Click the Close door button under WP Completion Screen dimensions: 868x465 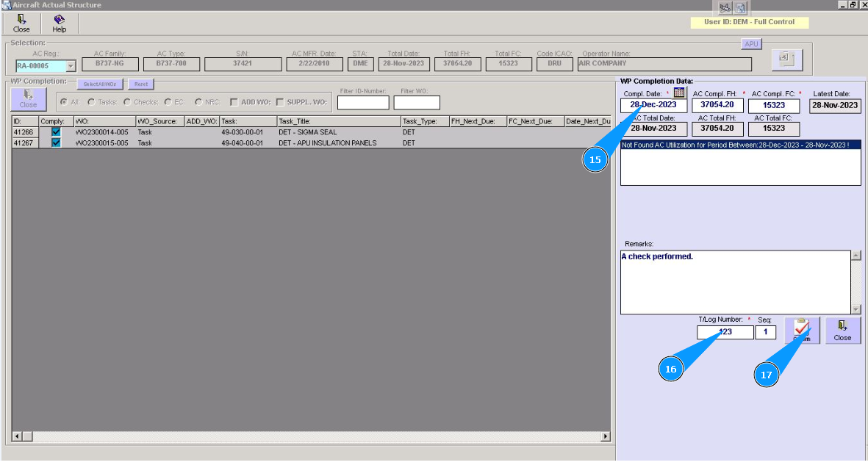(x=28, y=99)
